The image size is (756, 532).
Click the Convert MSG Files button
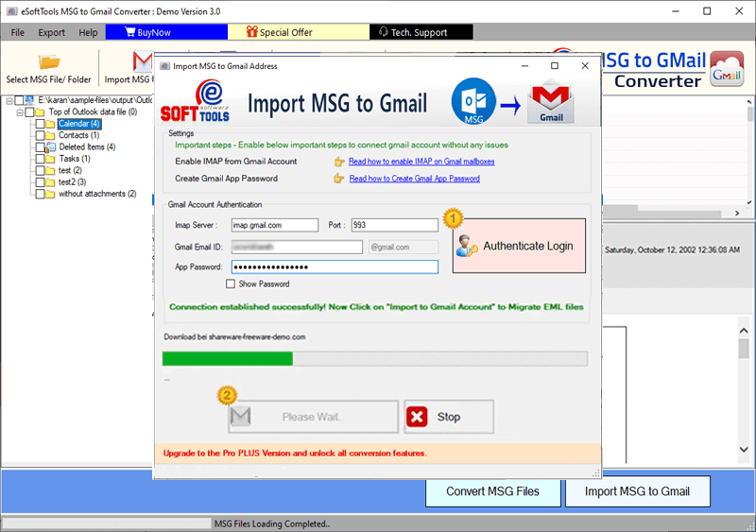pyautogui.click(x=492, y=491)
